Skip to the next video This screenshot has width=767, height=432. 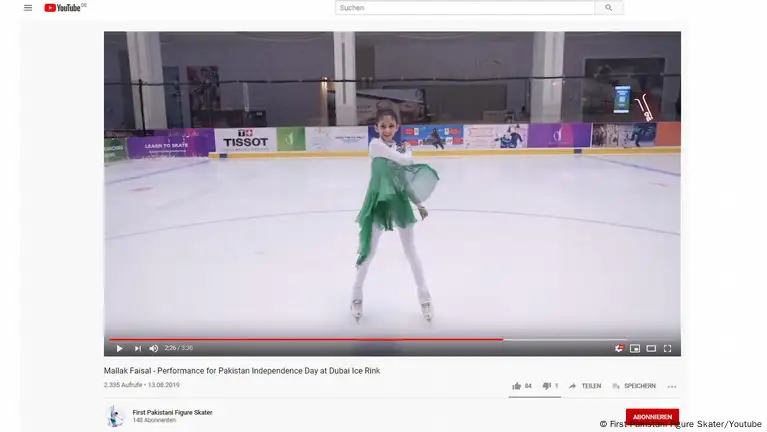pyautogui.click(x=137, y=348)
